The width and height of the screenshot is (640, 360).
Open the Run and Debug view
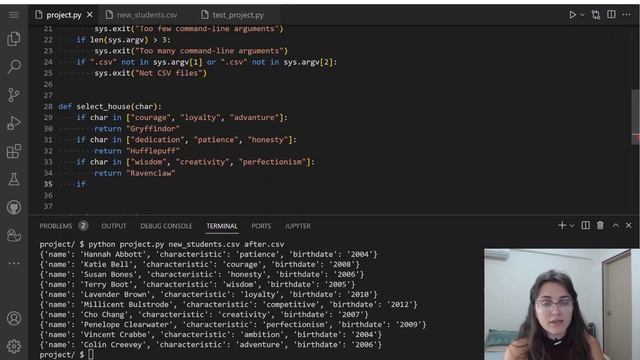[14, 123]
